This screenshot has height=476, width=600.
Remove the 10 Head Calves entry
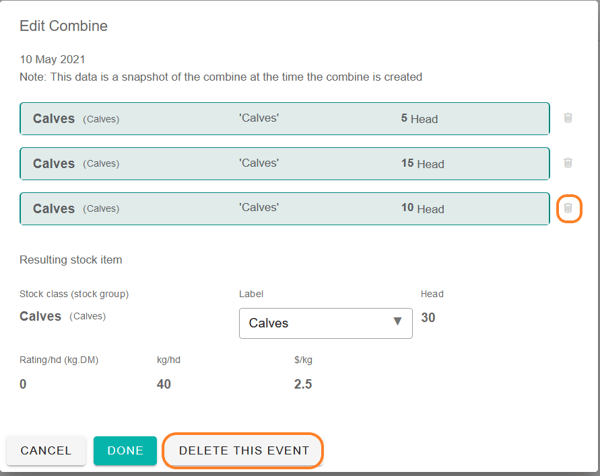coord(568,208)
